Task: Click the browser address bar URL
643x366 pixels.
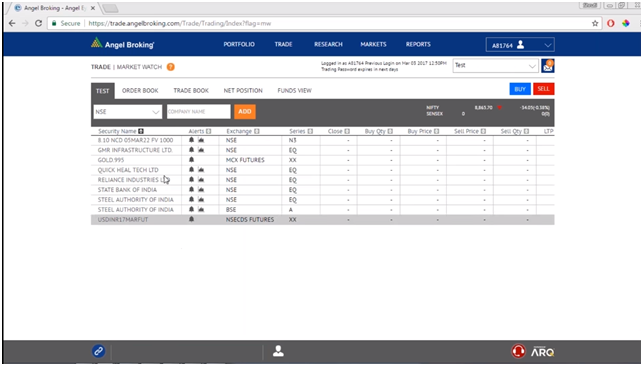Action: point(180,23)
